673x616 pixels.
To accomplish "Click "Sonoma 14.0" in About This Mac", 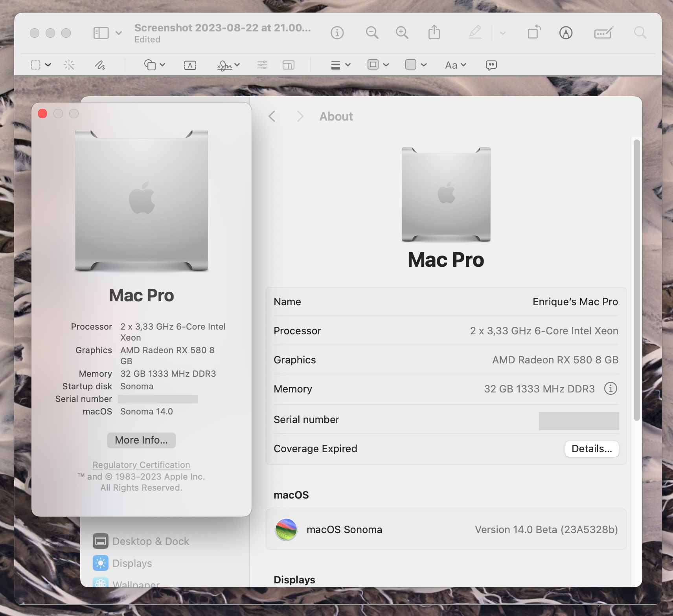I will (x=147, y=411).
